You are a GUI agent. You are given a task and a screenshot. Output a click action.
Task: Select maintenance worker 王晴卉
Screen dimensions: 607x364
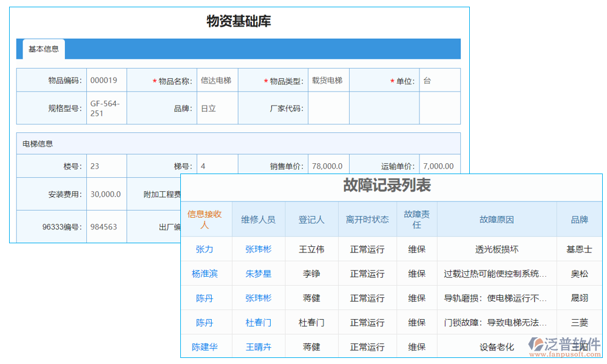[x=258, y=346]
